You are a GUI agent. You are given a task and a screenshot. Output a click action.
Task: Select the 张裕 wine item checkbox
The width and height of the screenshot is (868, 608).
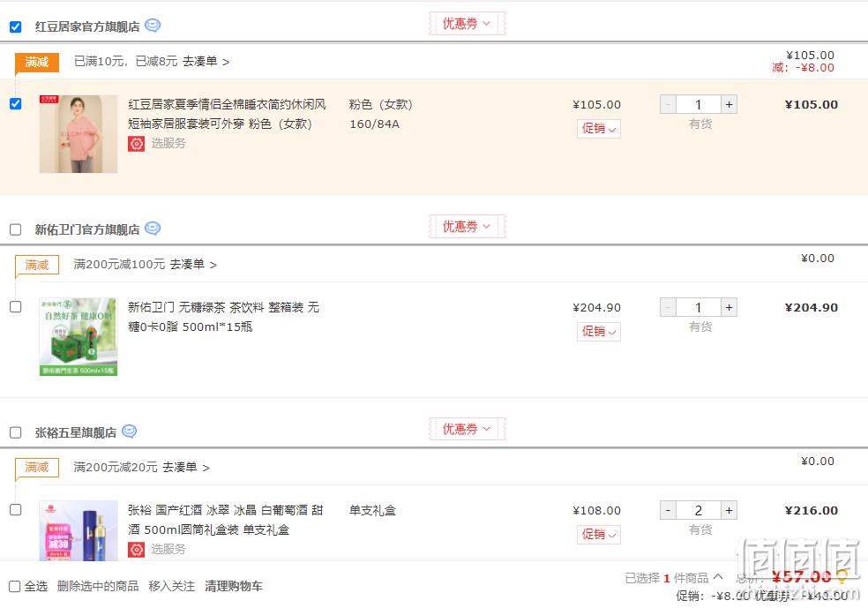(16, 510)
